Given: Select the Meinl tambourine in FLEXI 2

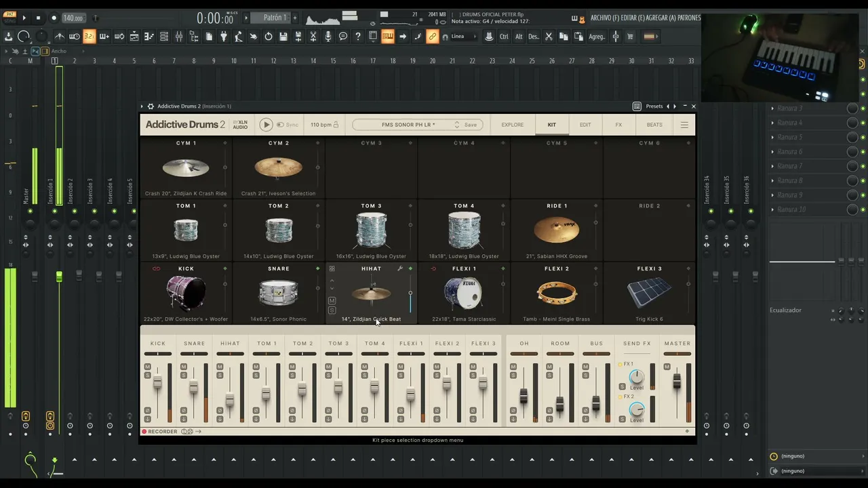Looking at the screenshot, I should [x=557, y=293].
